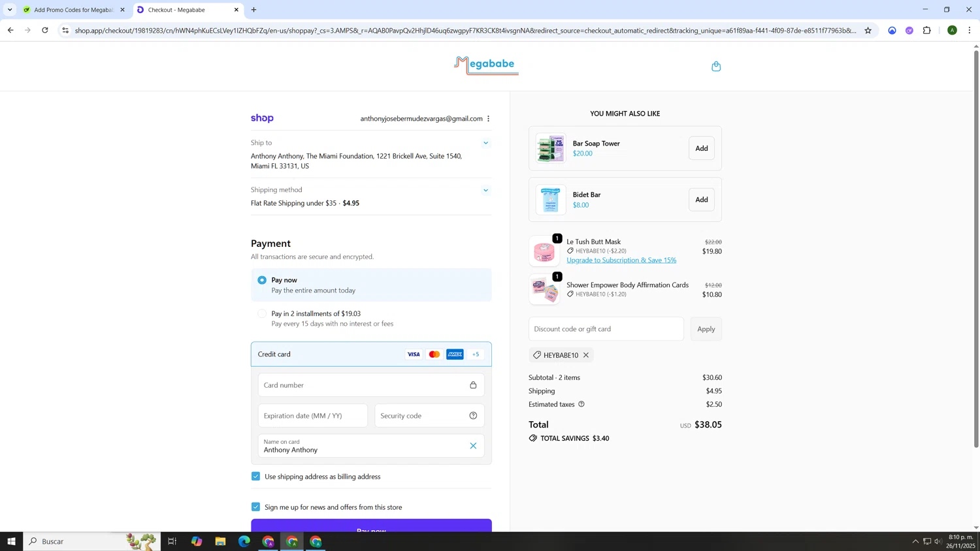Select the purple extension icon in toolbar

click(909, 30)
